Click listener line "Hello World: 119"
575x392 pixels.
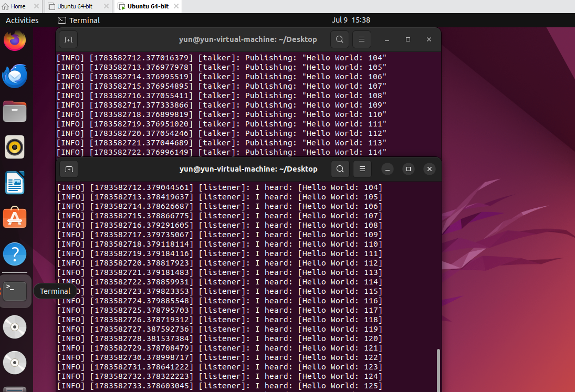[219, 329]
